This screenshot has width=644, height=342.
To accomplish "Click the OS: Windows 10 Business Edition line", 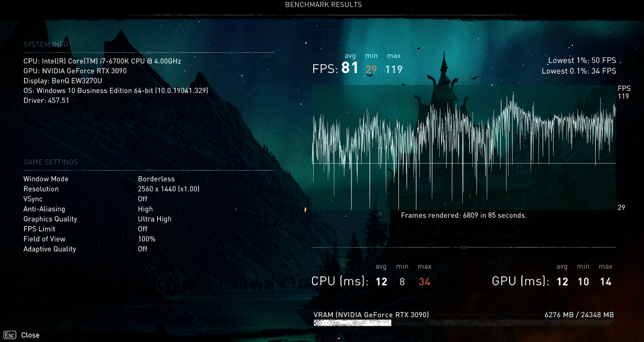I will coord(116,91).
